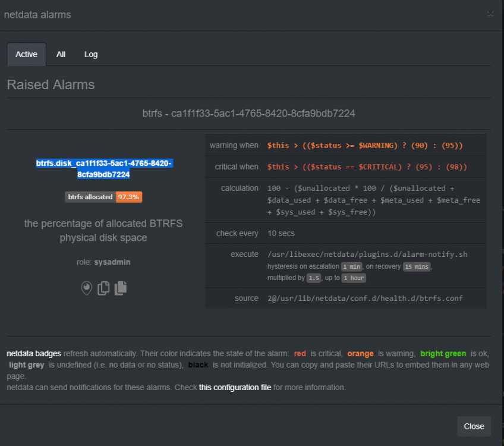Image resolution: width=504 pixels, height=446 pixels.
Task: Click the light grey color label
Action: [x=26, y=365]
